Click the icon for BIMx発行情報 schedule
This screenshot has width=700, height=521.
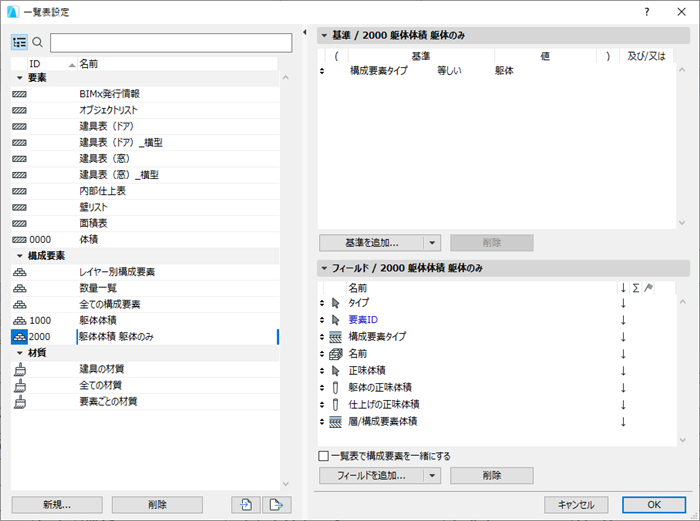click(19, 94)
